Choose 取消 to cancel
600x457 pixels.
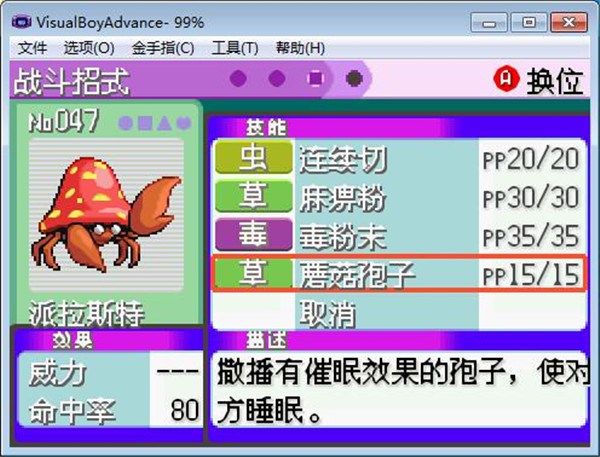pyautogui.click(x=328, y=314)
